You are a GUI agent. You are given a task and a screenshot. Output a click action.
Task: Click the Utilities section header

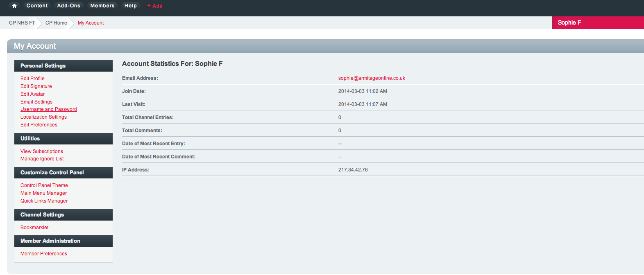pyautogui.click(x=63, y=139)
